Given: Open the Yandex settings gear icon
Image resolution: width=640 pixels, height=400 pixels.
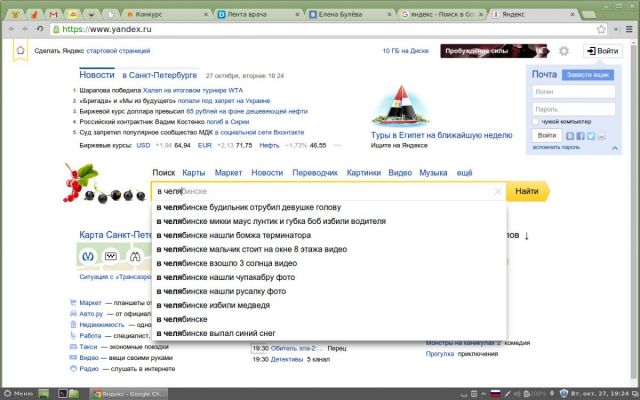Looking at the screenshot, I should [564, 51].
